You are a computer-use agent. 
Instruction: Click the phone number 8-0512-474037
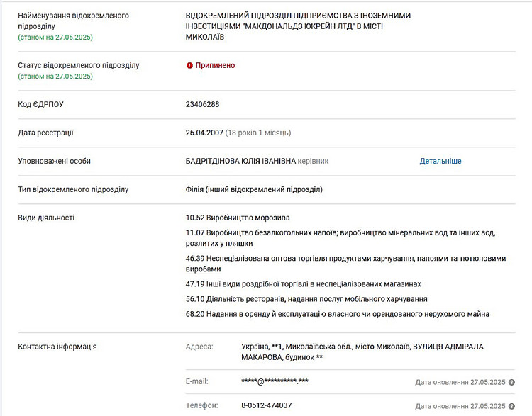(x=267, y=405)
